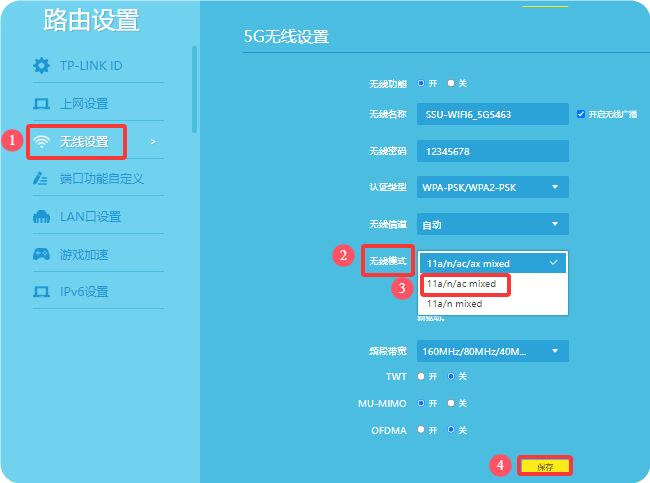Click arrow chevron next to 无线设置
This screenshot has height=483, width=650.
coord(153,142)
